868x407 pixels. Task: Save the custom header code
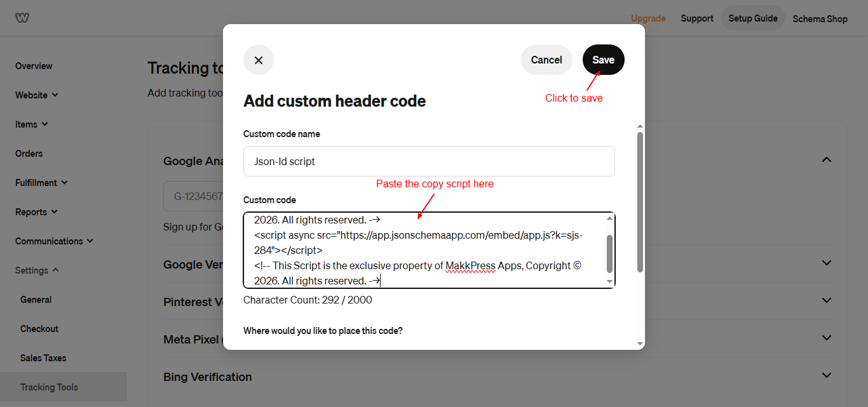pos(603,60)
